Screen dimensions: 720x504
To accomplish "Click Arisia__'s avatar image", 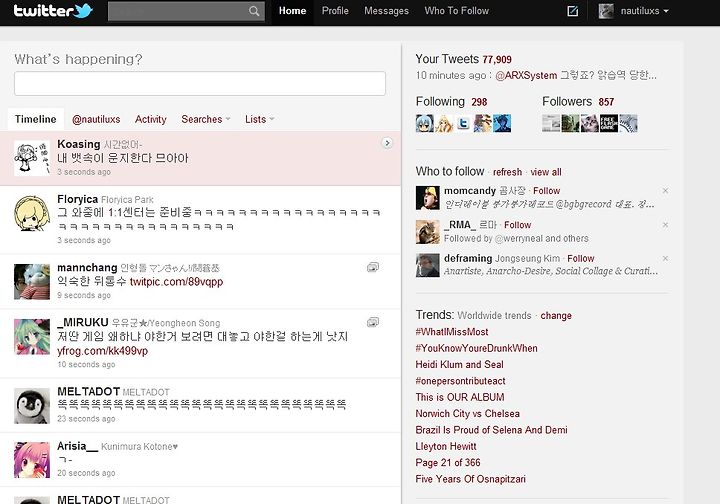I will pos(32,460).
